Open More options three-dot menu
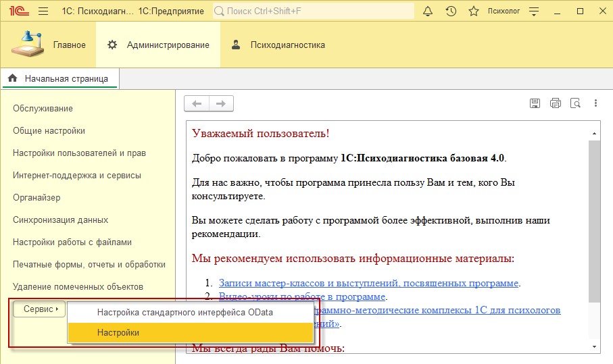Image resolution: width=613 pixels, height=364 pixels. (x=595, y=103)
